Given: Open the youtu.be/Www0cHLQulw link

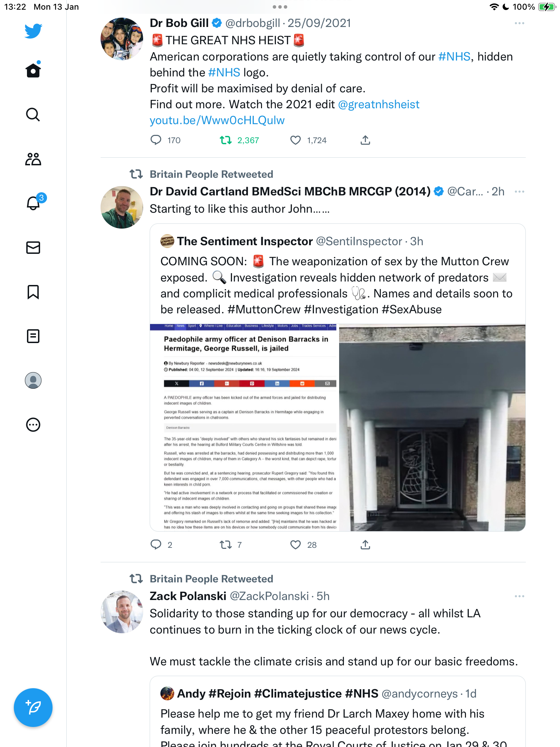Looking at the screenshot, I should coord(217,120).
